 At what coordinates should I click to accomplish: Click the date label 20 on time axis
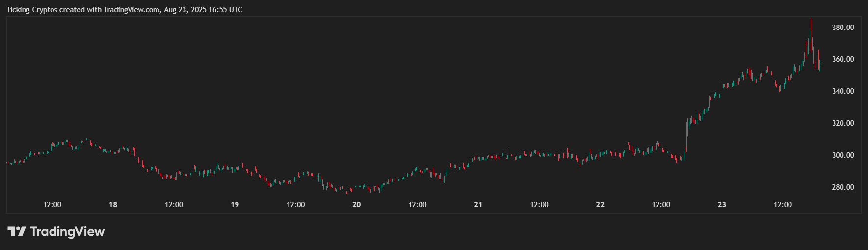pos(356,205)
